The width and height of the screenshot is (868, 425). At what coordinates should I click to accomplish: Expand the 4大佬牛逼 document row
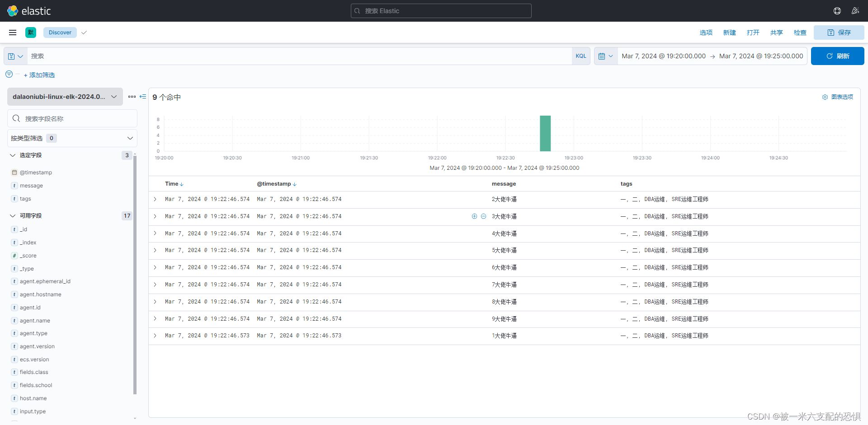[x=155, y=234]
